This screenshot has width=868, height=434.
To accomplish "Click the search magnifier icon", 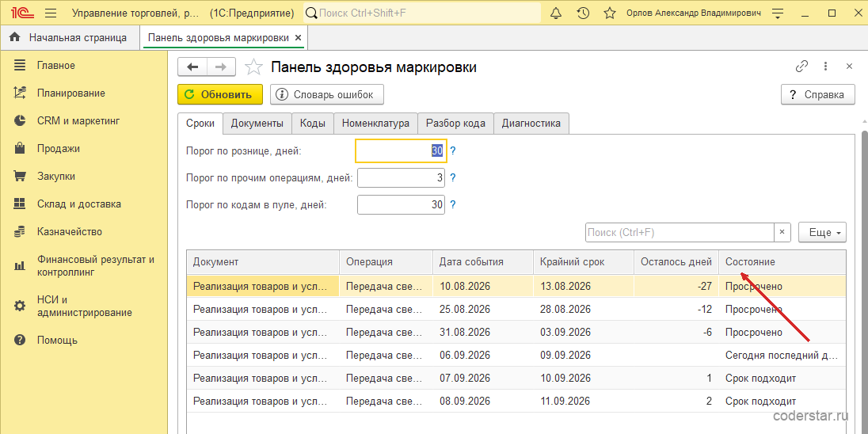I will click(x=312, y=13).
